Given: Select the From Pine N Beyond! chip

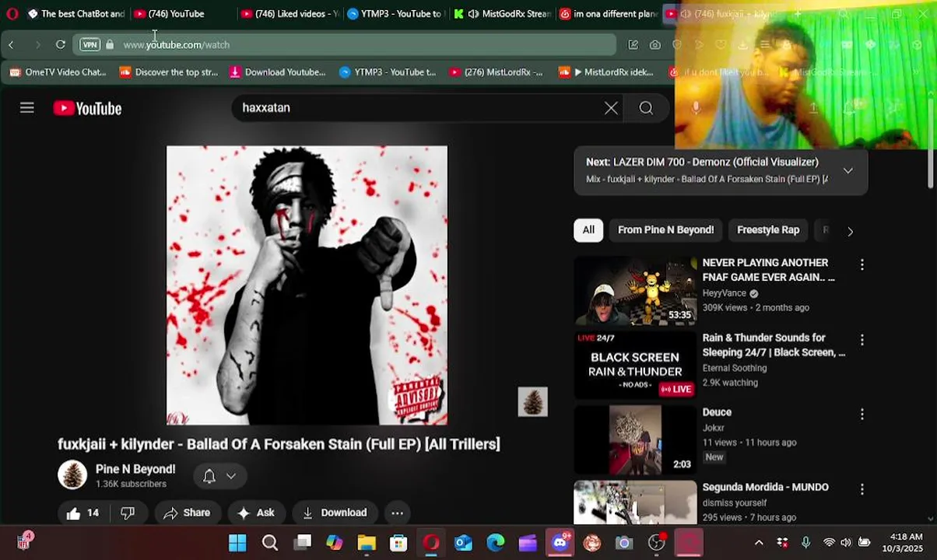Looking at the screenshot, I should [665, 230].
